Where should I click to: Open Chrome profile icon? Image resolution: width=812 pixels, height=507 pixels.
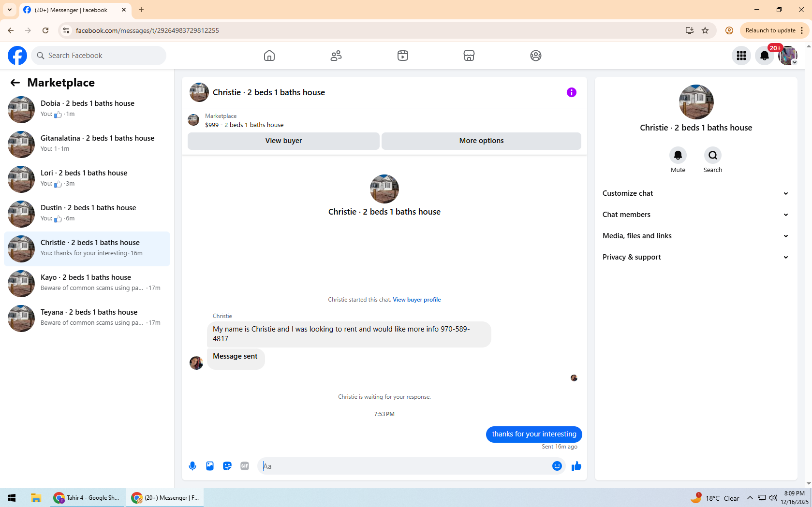729,30
